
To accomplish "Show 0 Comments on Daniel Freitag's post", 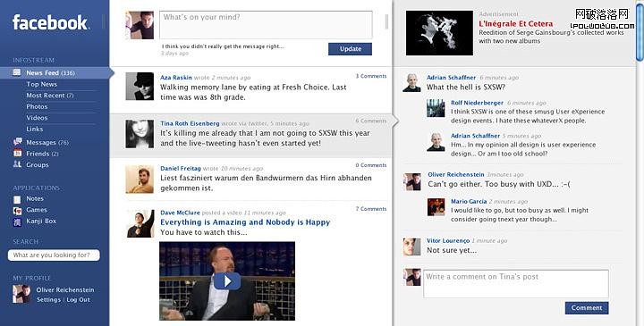I will [x=371, y=165].
